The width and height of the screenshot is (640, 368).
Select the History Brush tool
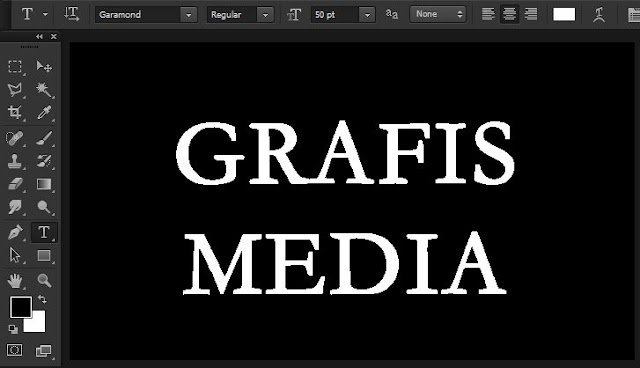pyautogui.click(x=44, y=161)
